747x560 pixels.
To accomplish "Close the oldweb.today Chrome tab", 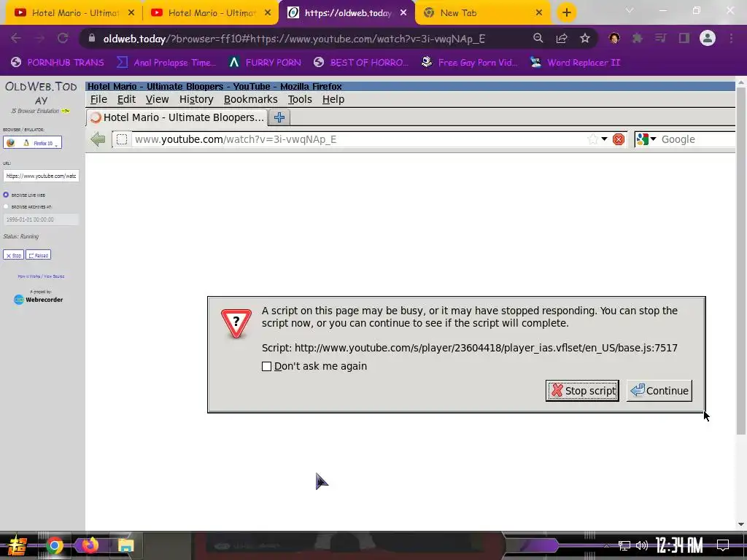I will click(403, 13).
